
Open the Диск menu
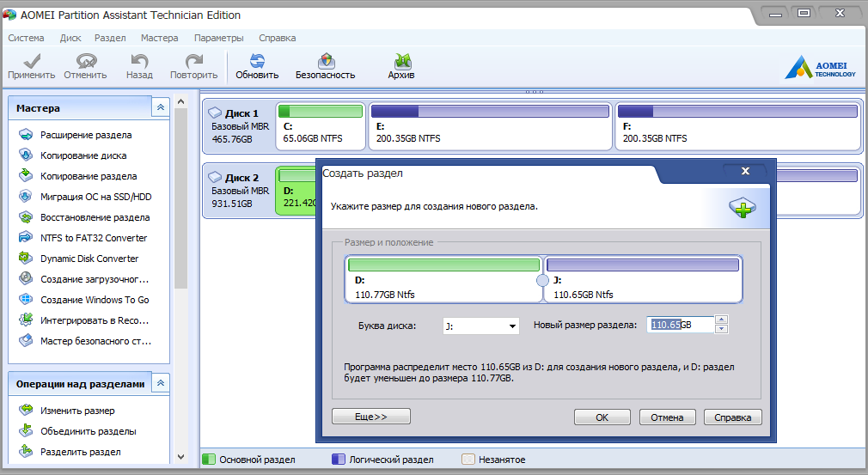coord(70,38)
